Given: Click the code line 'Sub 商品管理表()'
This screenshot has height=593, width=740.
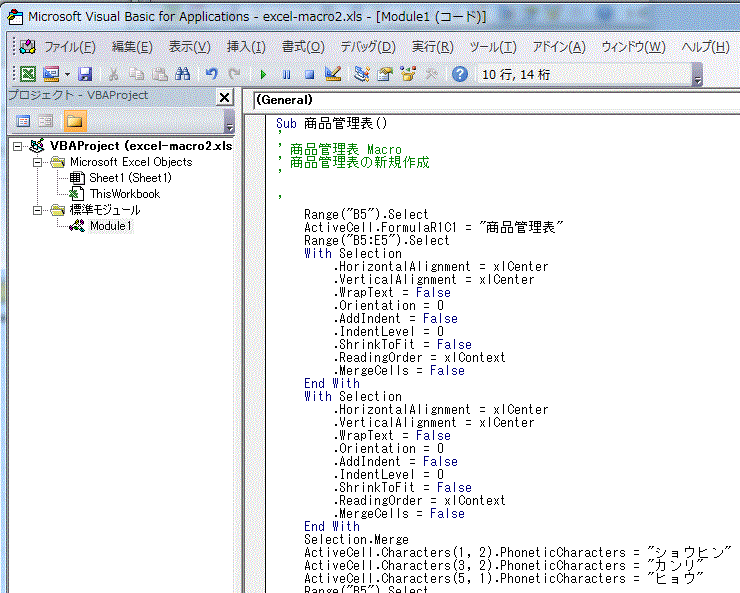Looking at the screenshot, I should tap(331, 124).
